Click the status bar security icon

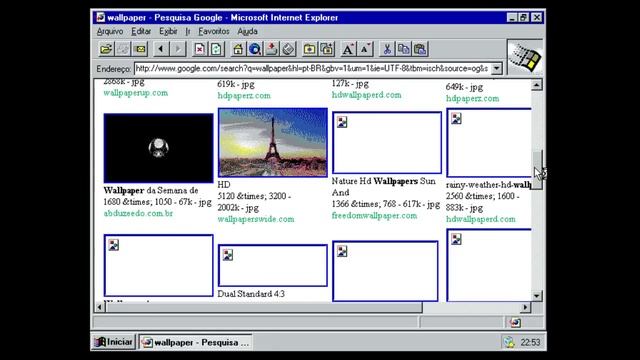tap(515, 322)
